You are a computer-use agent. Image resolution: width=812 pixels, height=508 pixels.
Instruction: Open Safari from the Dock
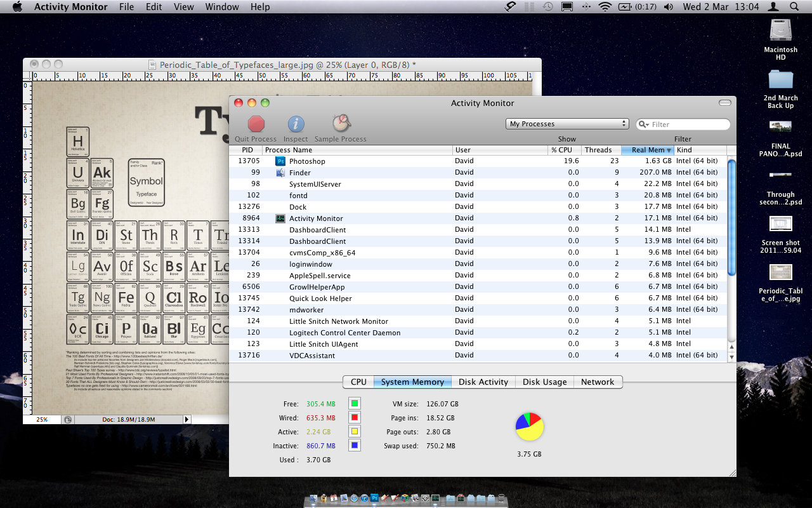pos(354,499)
